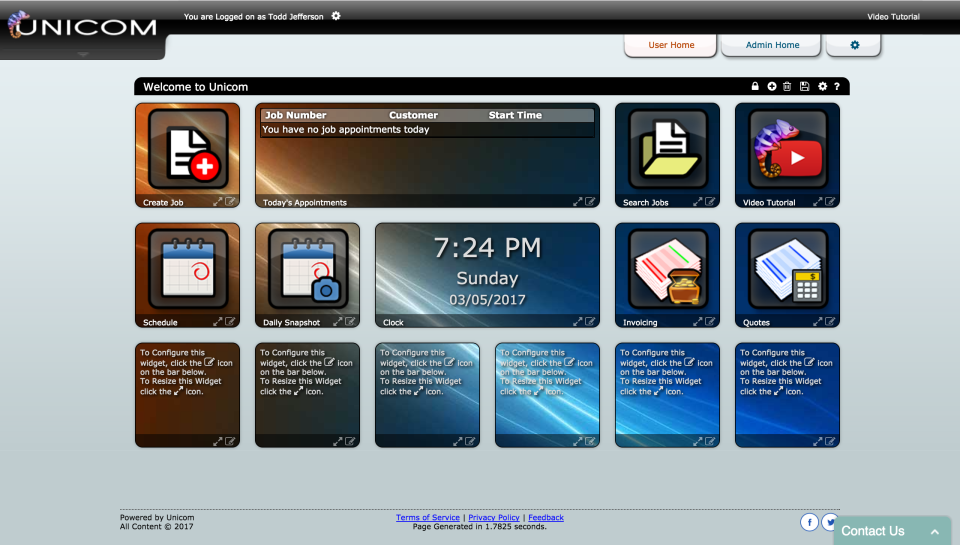The height and width of the screenshot is (545, 960).
Task: Click the Facebook icon in footer
Action: pyautogui.click(x=809, y=522)
